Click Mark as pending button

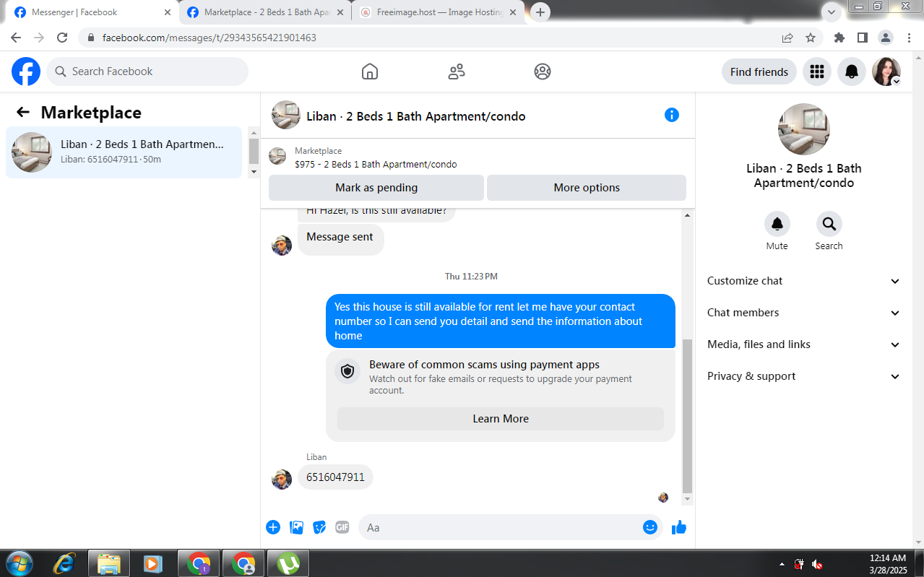click(x=376, y=188)
